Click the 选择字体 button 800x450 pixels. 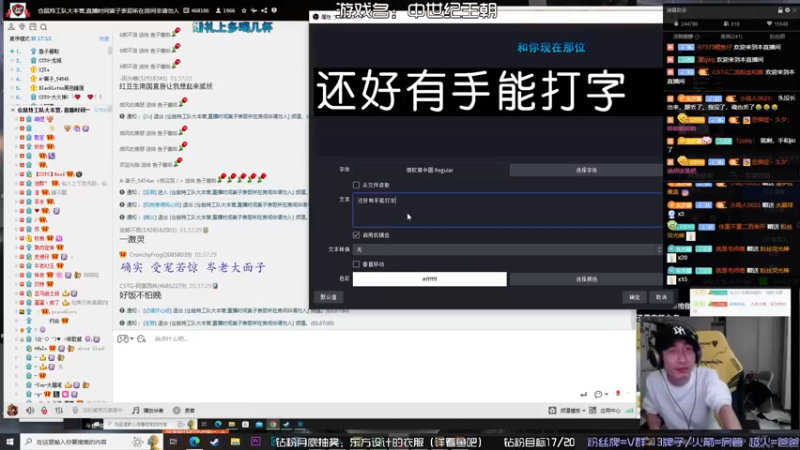pyautogui.click(x=586, y=170)
